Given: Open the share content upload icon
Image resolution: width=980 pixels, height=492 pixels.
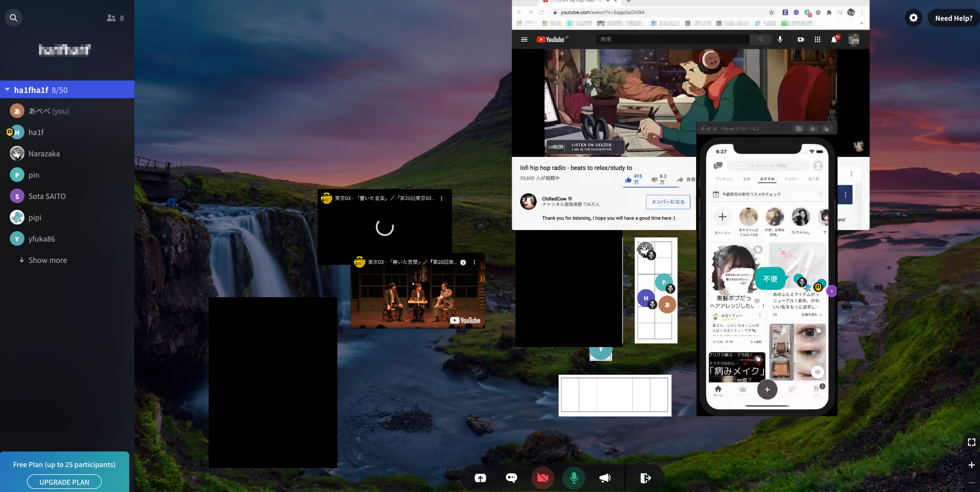Looking at the screenshot, I should point(480,478).
